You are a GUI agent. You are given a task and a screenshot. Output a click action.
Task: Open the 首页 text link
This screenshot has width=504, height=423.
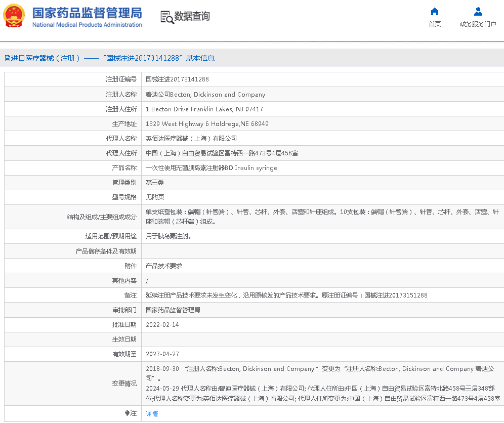tap(435, 24)
